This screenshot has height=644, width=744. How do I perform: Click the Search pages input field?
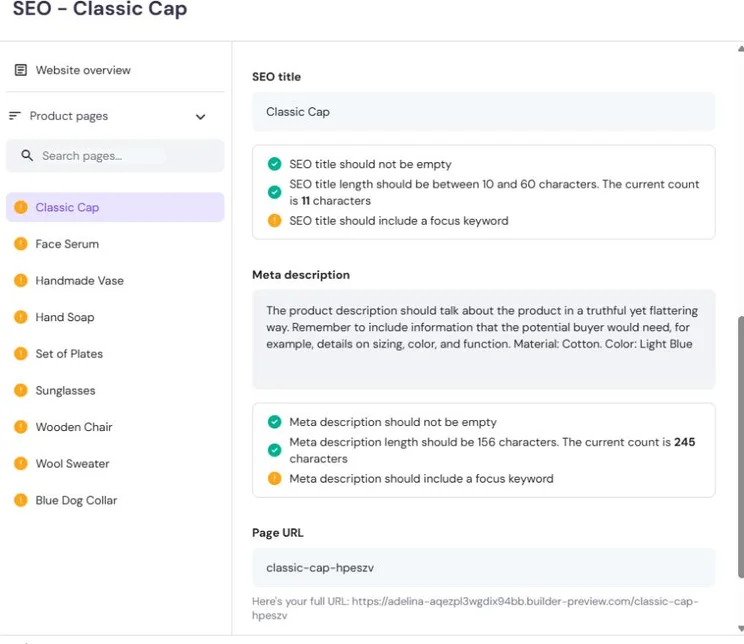115,156
